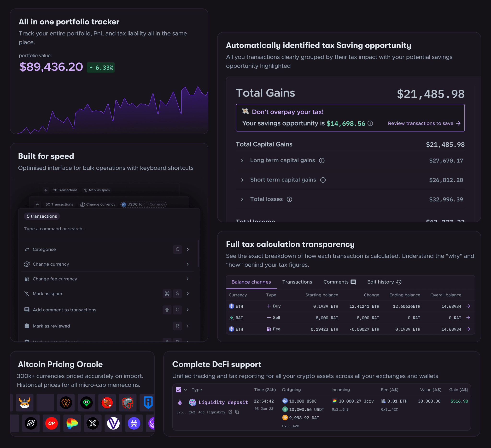Click the copy icon beside Add liquidity
The width and height of the screenshot is (491, 448).
[237, 412]
